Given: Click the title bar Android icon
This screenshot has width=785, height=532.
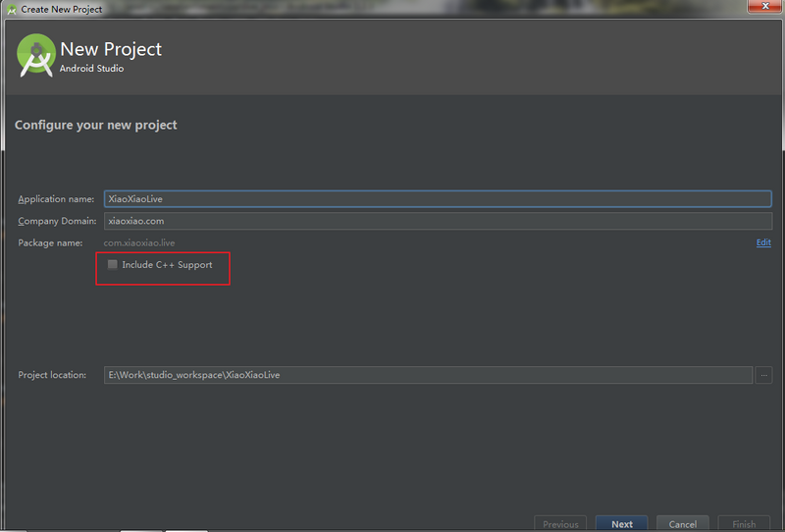Looking at the screenshot, I should pos(12,10).
